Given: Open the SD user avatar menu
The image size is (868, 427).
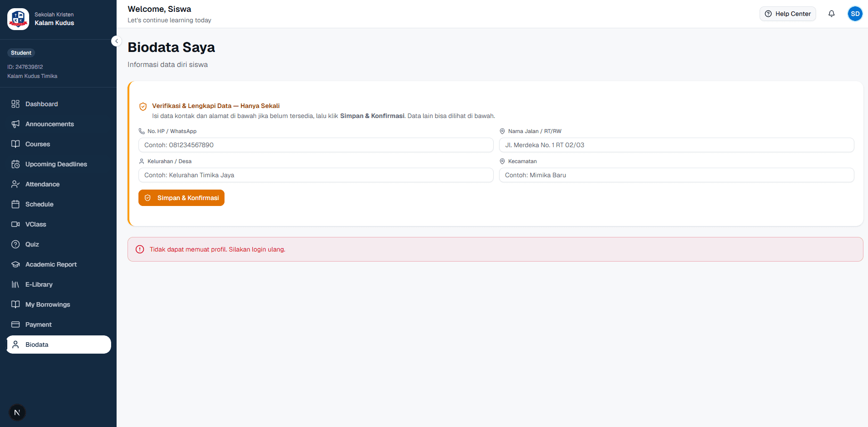Looking at the screenshot, I should pyautogui.click(x=855, y=14).
